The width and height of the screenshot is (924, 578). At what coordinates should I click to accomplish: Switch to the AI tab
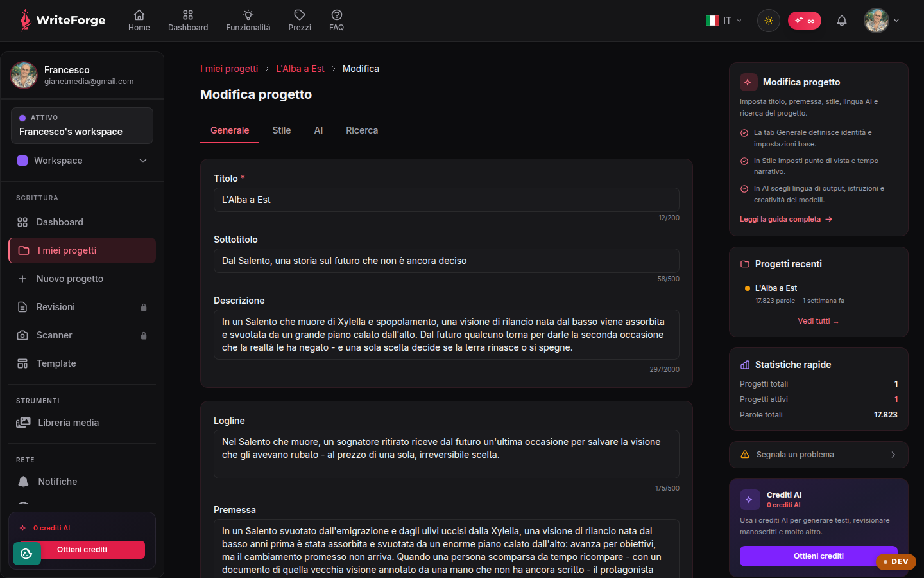coord(318,130)
